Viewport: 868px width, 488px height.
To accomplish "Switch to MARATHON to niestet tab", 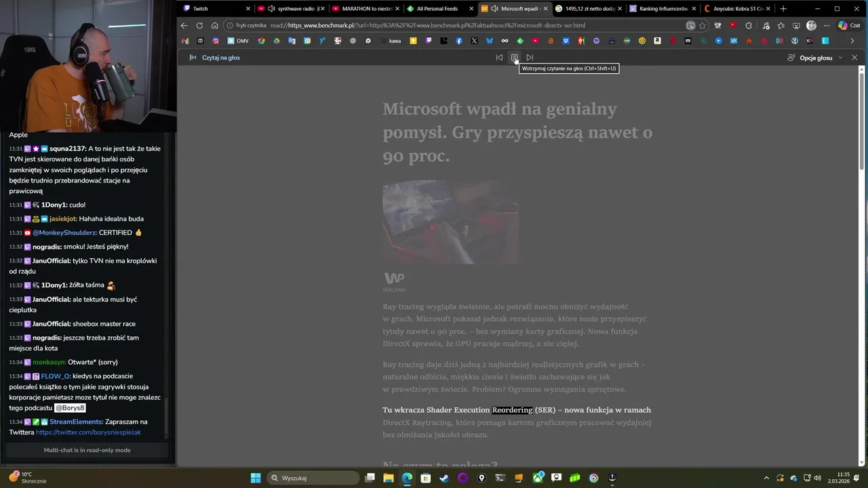I will click(x=366, y=9).
